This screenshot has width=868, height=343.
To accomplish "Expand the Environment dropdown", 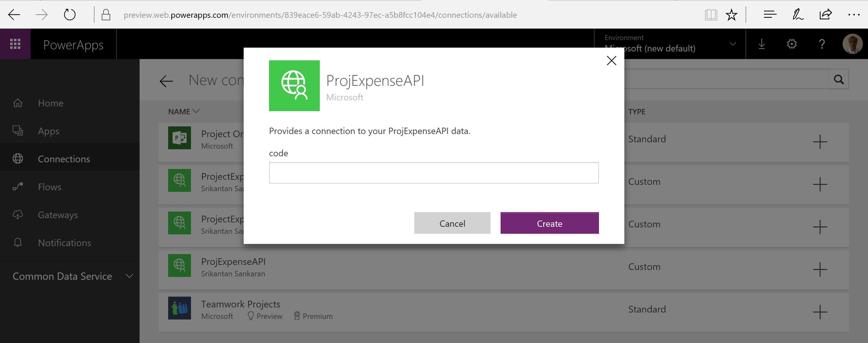I will [732, 44].
